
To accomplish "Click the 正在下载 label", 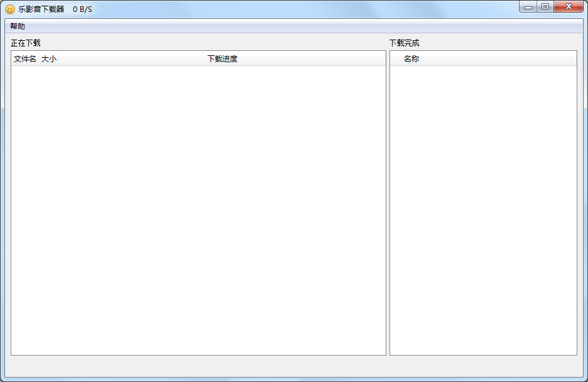I will 26,43.
